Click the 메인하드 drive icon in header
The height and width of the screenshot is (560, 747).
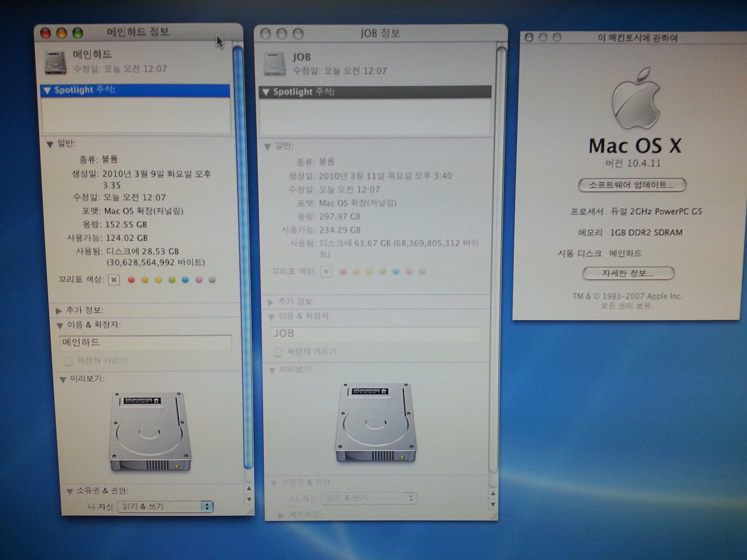pos(55,63)
